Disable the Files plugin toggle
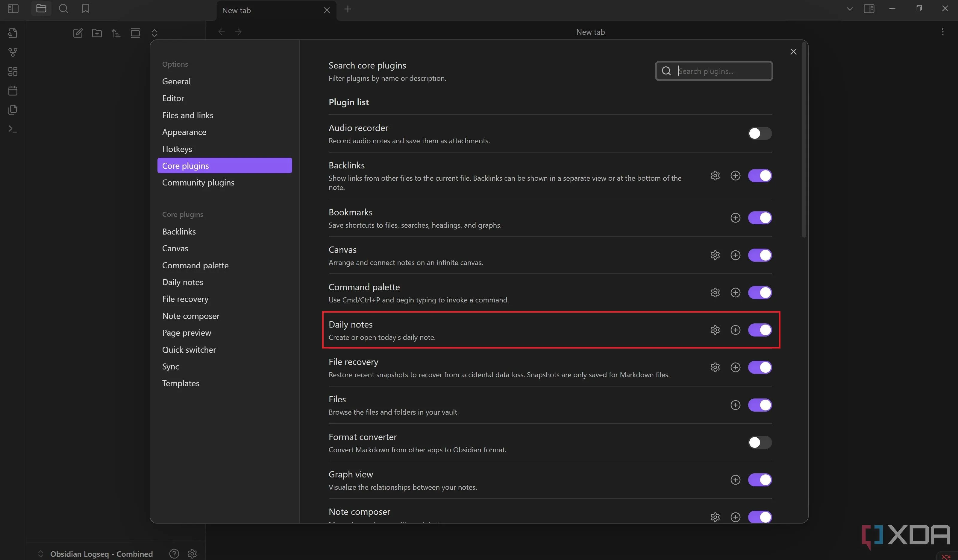The image size is (958, 560). (x=760, y=405)
